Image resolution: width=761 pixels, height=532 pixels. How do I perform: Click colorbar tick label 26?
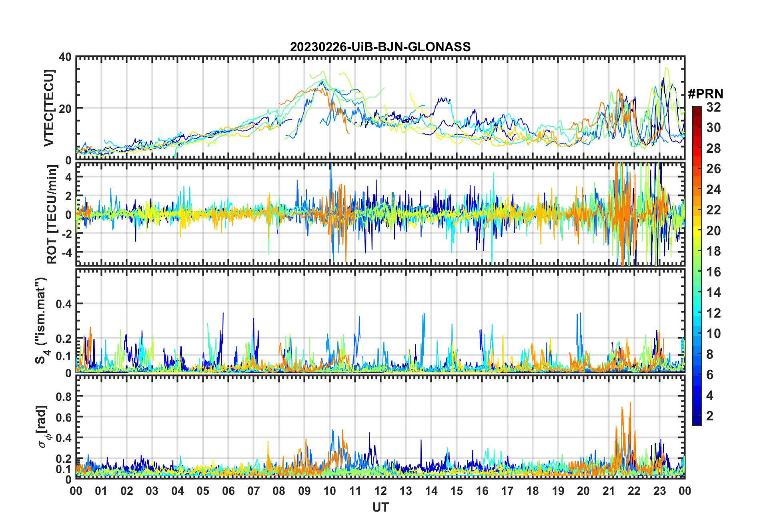[x=713, y=169]
